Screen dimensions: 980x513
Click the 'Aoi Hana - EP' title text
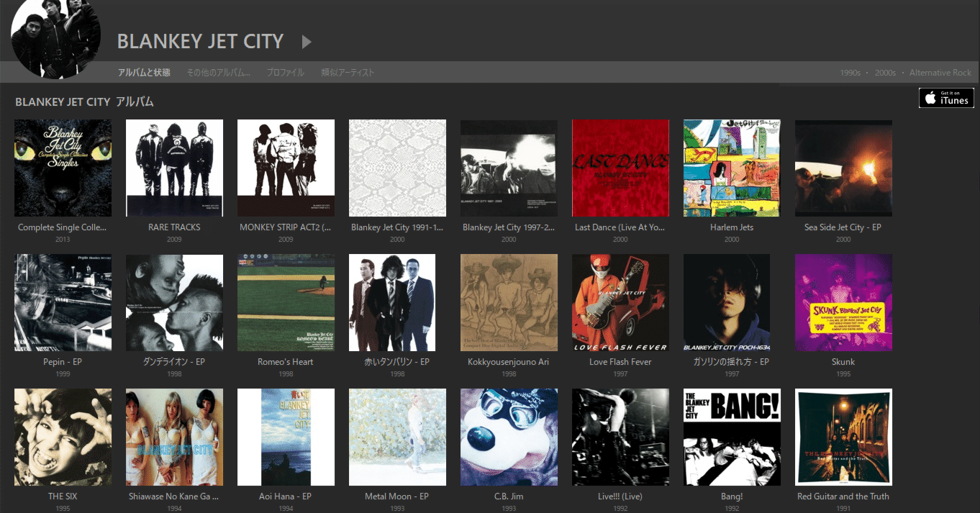pyautogui.click(x=286, y=496)
